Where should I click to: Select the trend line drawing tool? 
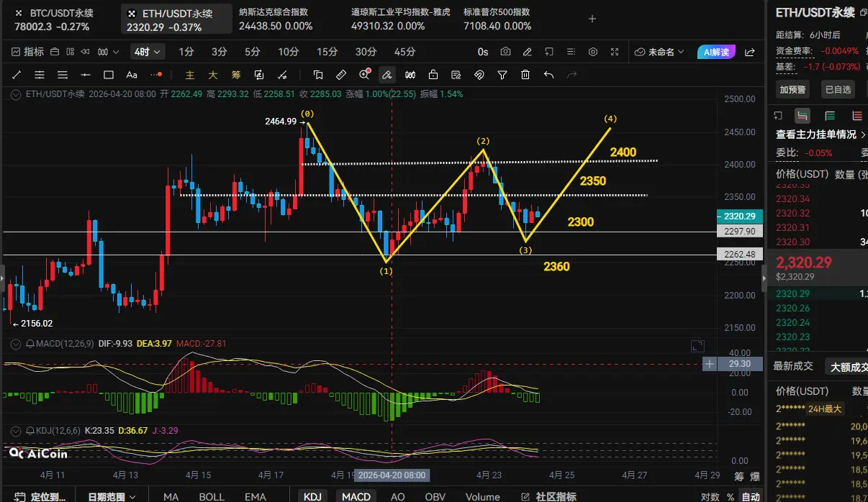[17, 75]
